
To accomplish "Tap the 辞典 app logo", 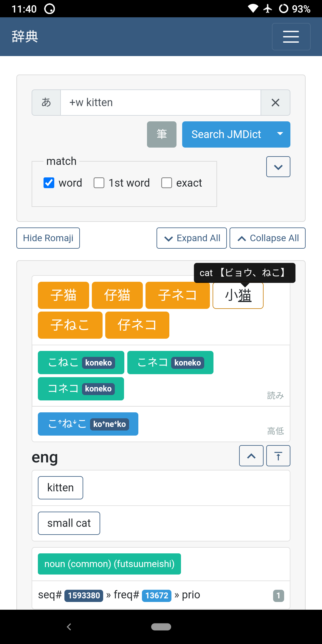I will tap(25, 37).
